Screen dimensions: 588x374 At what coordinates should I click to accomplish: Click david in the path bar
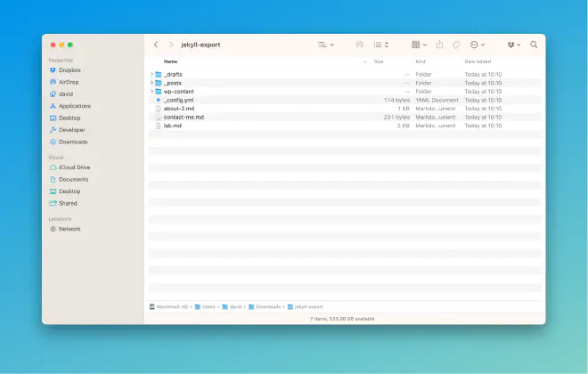coord(233,307)
